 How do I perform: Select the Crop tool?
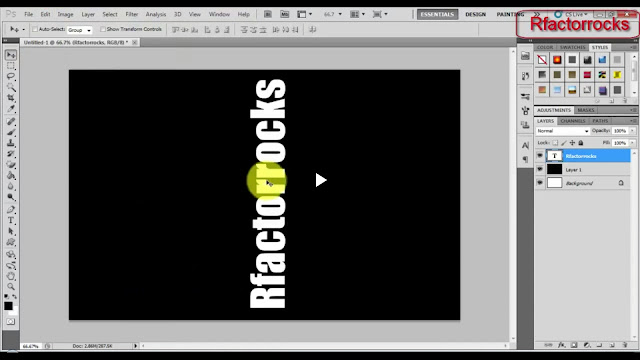pos(11,98)
